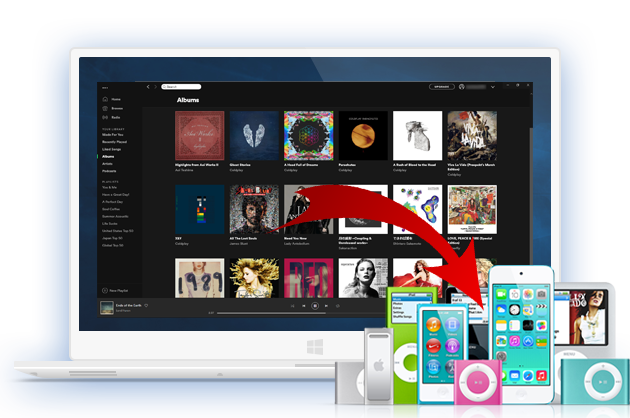Screen dimensions: 630x418
Task: Open Recently Played in library
Action: click(x=115, y=142)
